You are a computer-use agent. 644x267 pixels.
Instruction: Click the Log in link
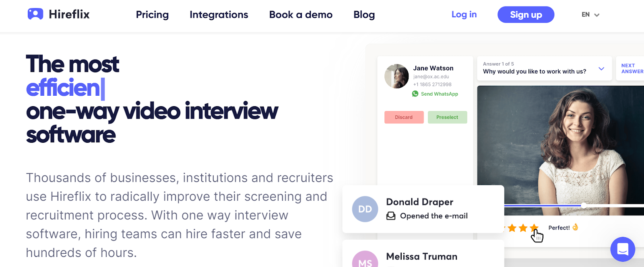[464, 14]
